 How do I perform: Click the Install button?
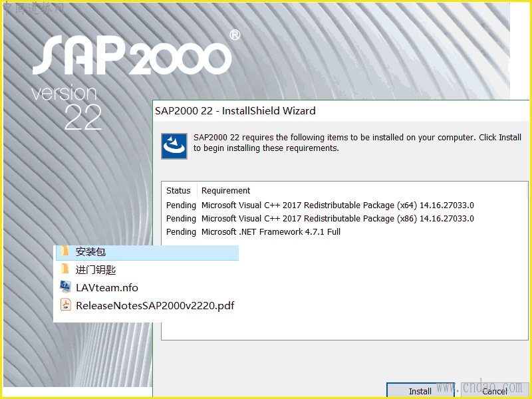(420, 390)
